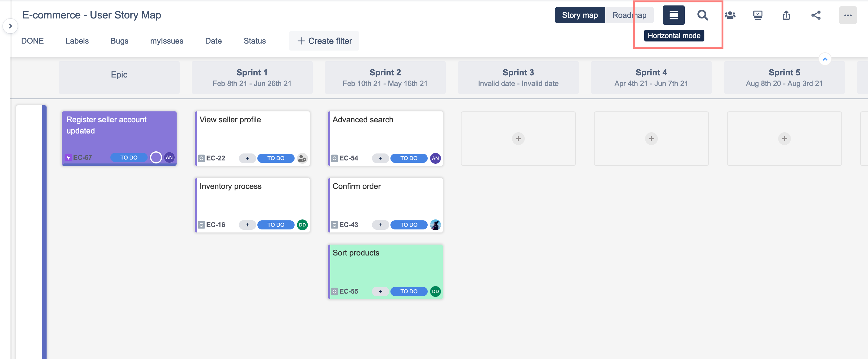Click the Create filter button
Screen dimensions: 868x359
tap(324, 41)
